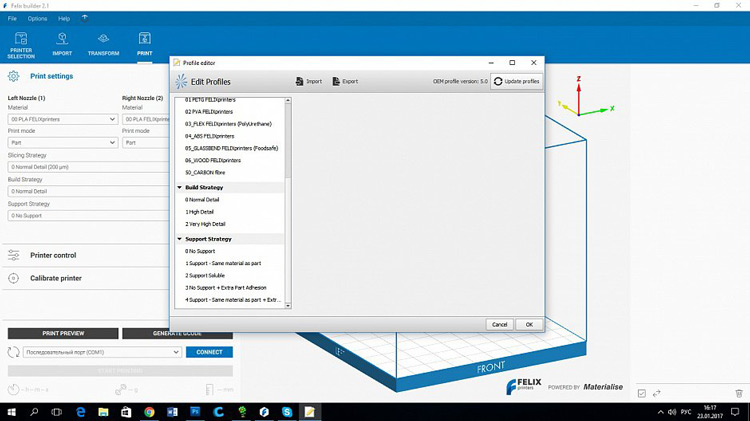Select 03_FLEX FELIXprinters (PolyUrethane) profile
The width and height of the screenshot is (750, 421).
tap(230, 124)
